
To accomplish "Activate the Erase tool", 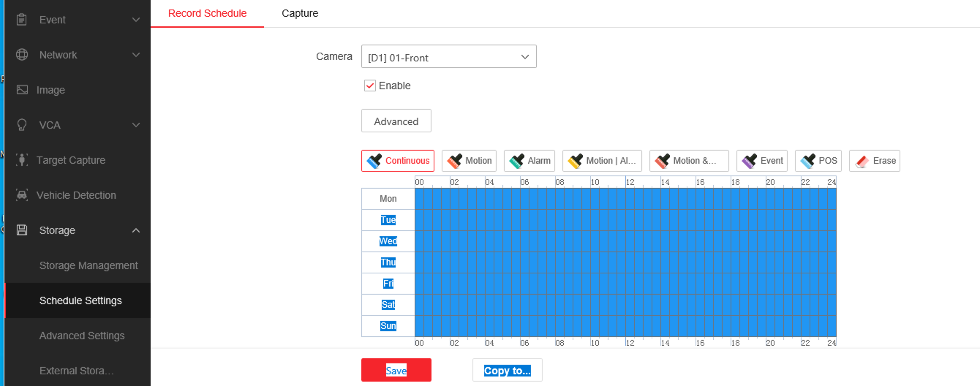I will [874, 161].
